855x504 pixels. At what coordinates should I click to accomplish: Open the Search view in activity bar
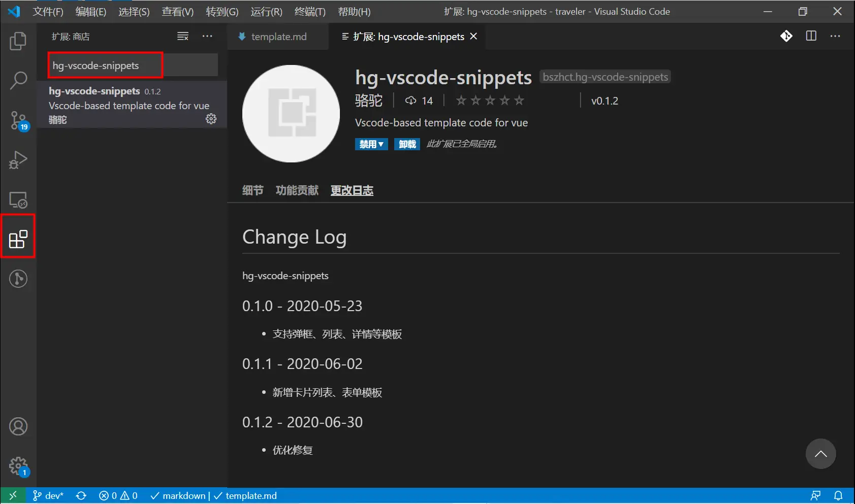tap(18, 80)
